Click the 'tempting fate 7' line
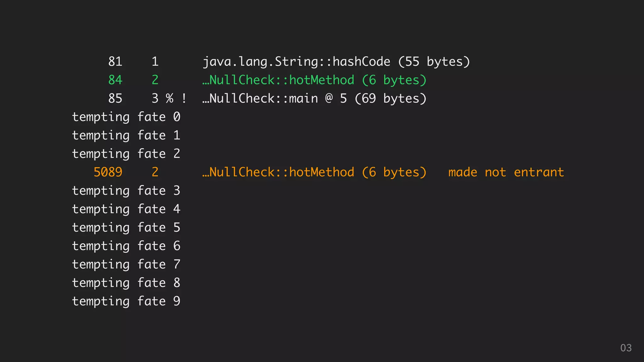644x362 pixels. click(126, 264)
